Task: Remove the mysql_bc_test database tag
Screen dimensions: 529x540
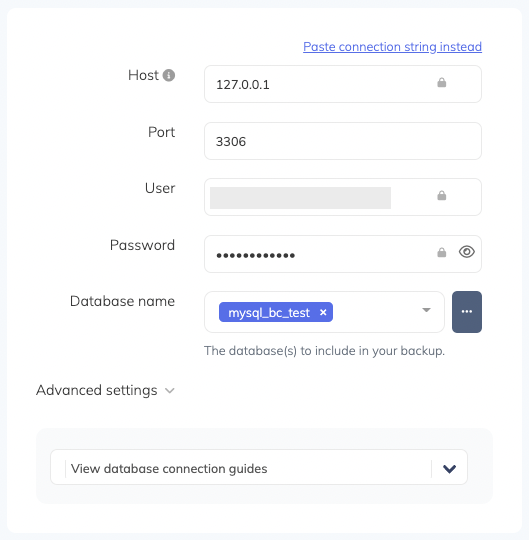Action: pos(323,312)
